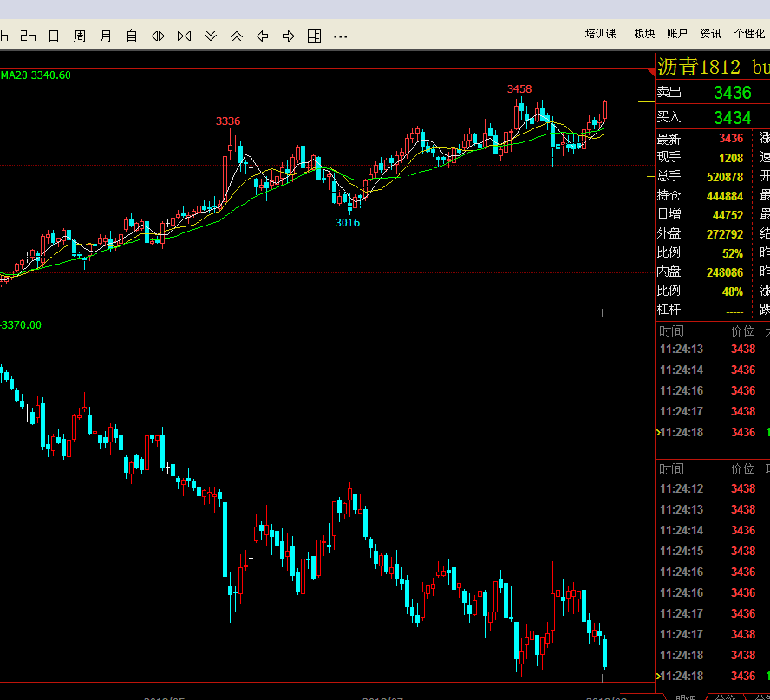Select the monthly (月) chart period

(x=106, y=36)
